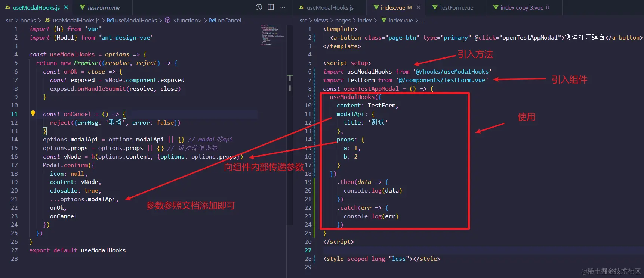Screen dimensions: 644x278
Task: Open index copy 3.vue tab
Action: click(x=522, y=7)
